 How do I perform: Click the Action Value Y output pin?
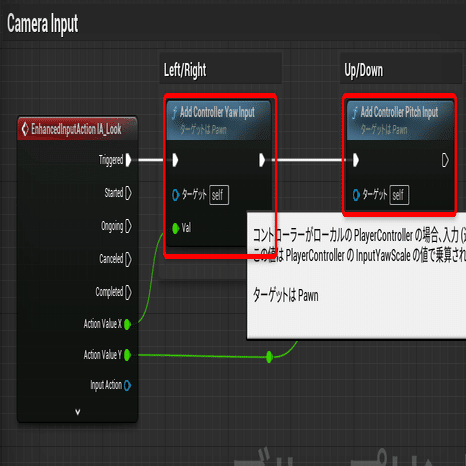point(127,355)
